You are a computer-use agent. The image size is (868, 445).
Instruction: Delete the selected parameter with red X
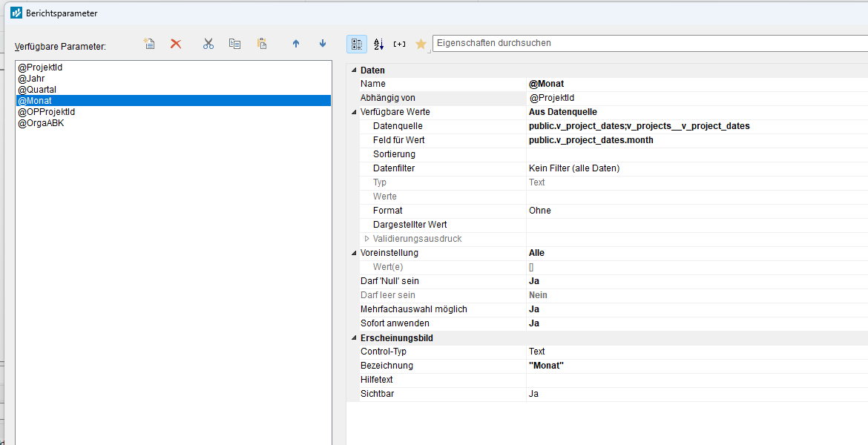pyautogui.click(x=176, y=44)
